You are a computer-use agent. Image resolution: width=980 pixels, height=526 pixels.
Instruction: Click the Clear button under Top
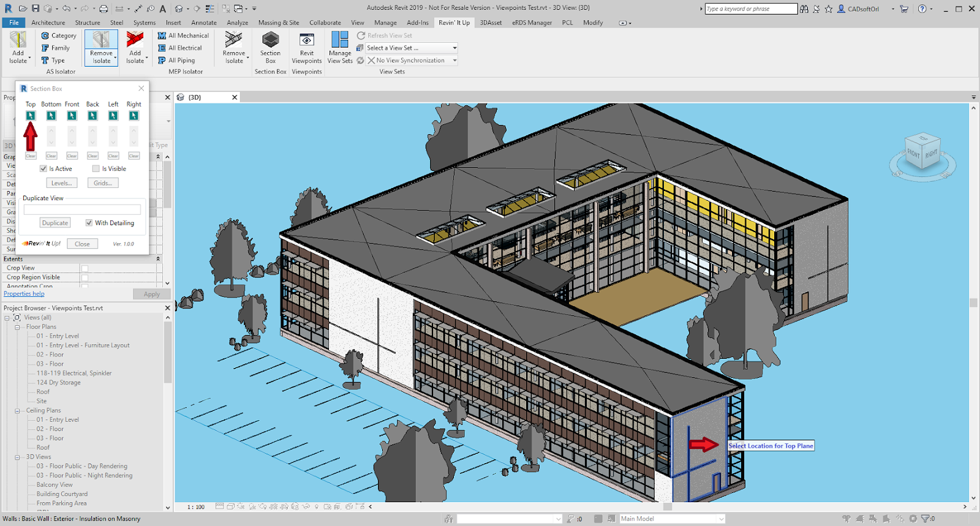31,156
